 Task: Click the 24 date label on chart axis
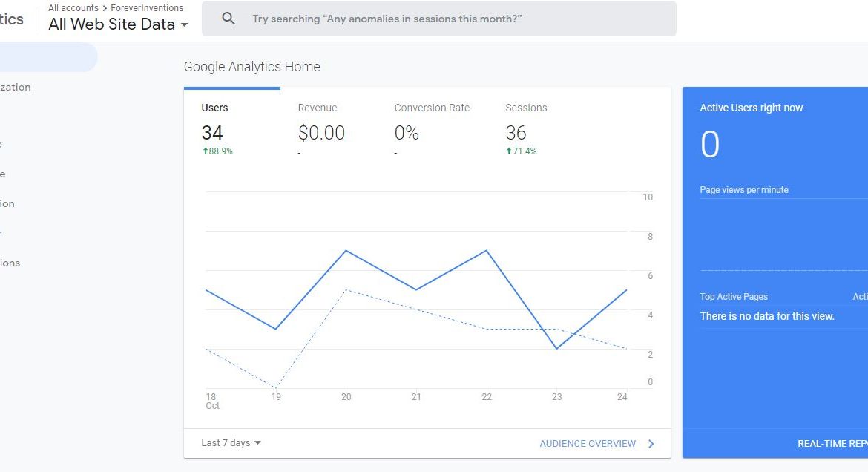(622, 396)
